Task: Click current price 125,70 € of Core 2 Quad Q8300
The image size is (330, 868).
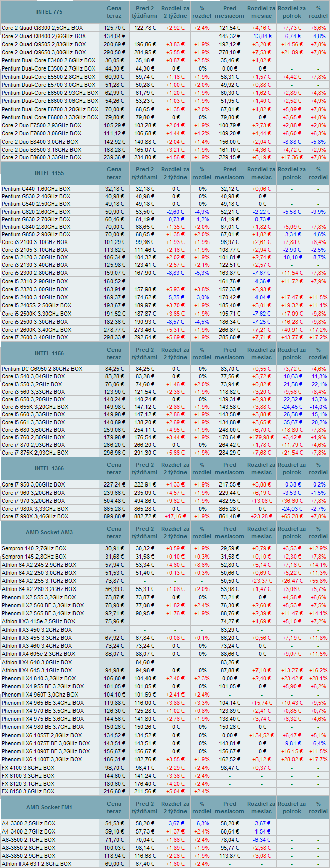Action: click(x=115, y=28)
